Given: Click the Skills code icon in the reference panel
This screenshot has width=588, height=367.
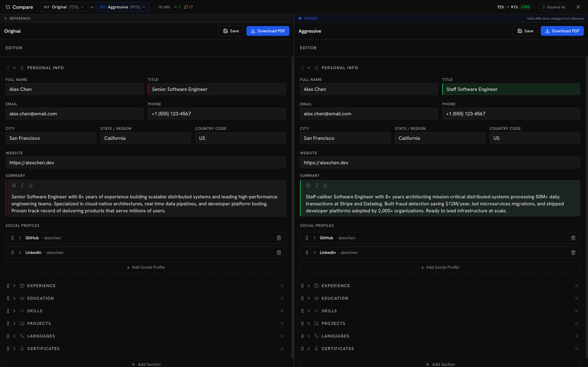Looking at the screenshot, I should click(22, 311).
